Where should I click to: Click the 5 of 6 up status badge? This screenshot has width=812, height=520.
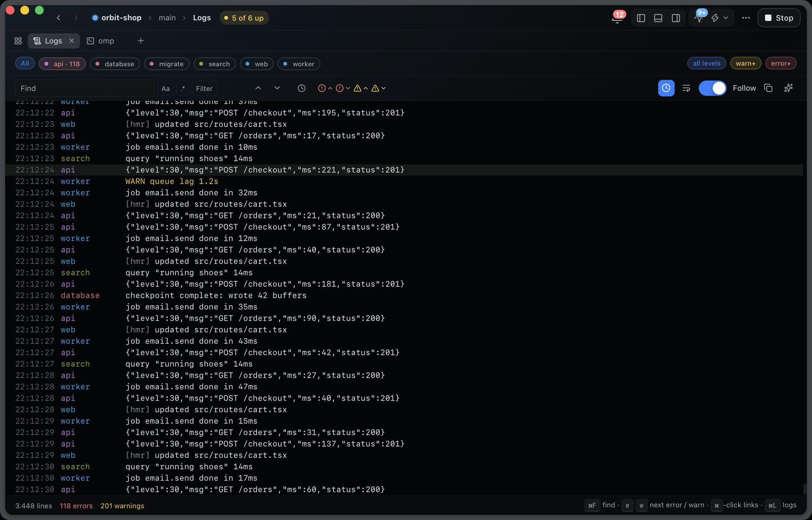(244, 18)
